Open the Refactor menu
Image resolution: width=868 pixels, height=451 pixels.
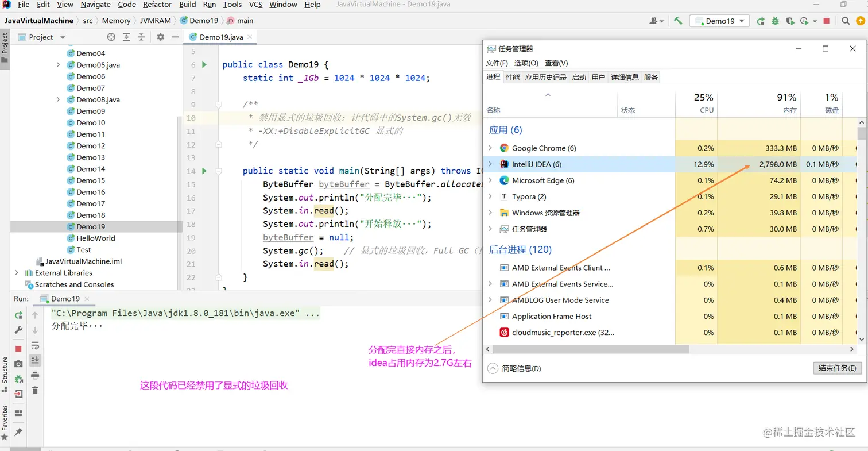tap(157, 5)
